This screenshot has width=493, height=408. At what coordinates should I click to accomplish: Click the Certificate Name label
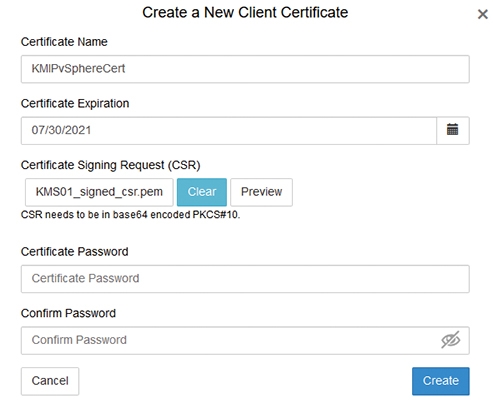tap(64, 42)
